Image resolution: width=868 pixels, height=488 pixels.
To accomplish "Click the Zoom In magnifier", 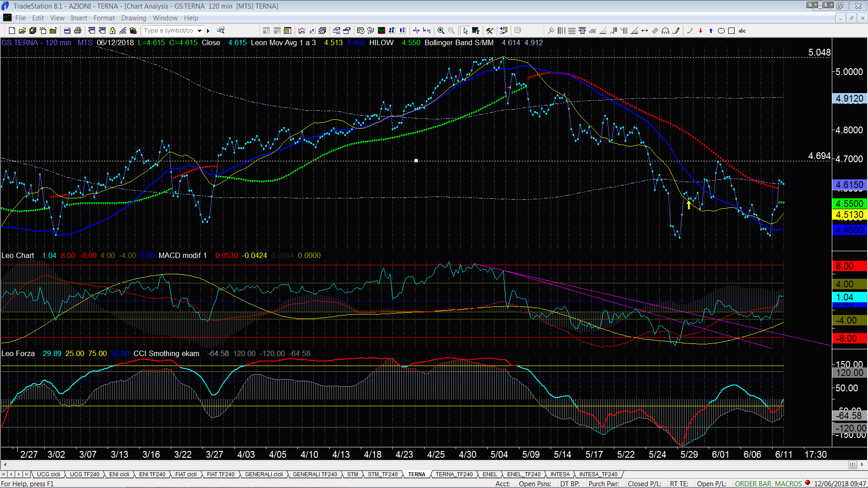I will [441, 31].
